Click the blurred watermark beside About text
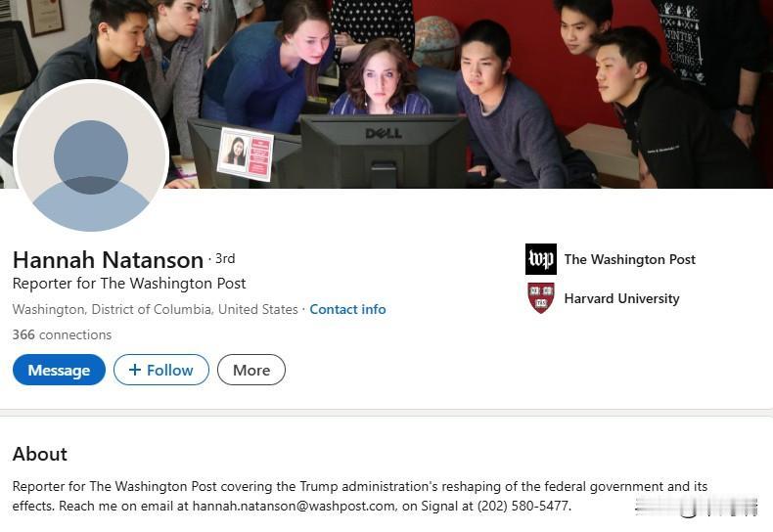Screen dimensions: 773x532 696,507
